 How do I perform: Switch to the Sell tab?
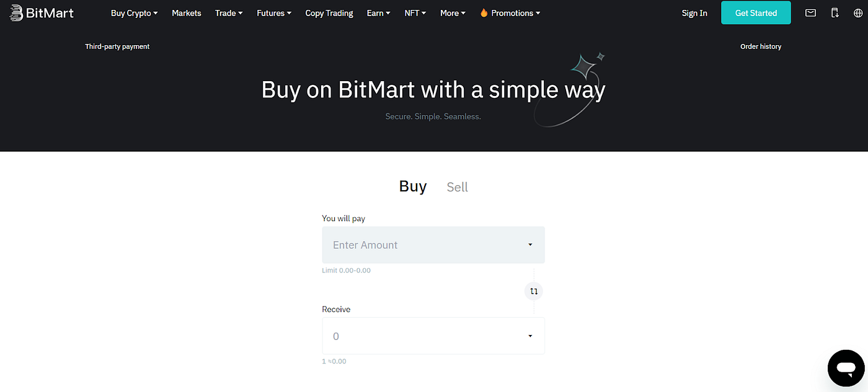457,186
